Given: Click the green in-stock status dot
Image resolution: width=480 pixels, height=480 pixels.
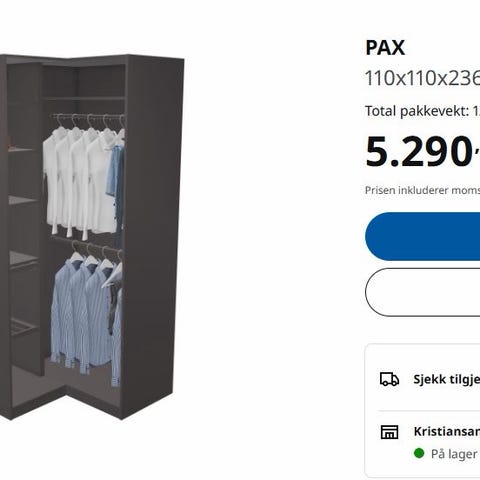Looking at the screenshot, I should click(x=419, y=453).
